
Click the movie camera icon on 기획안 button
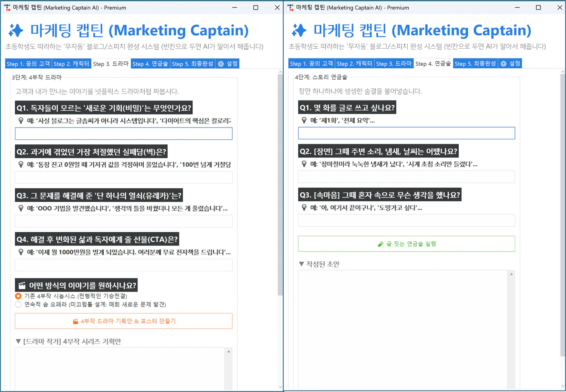[75, 321]
